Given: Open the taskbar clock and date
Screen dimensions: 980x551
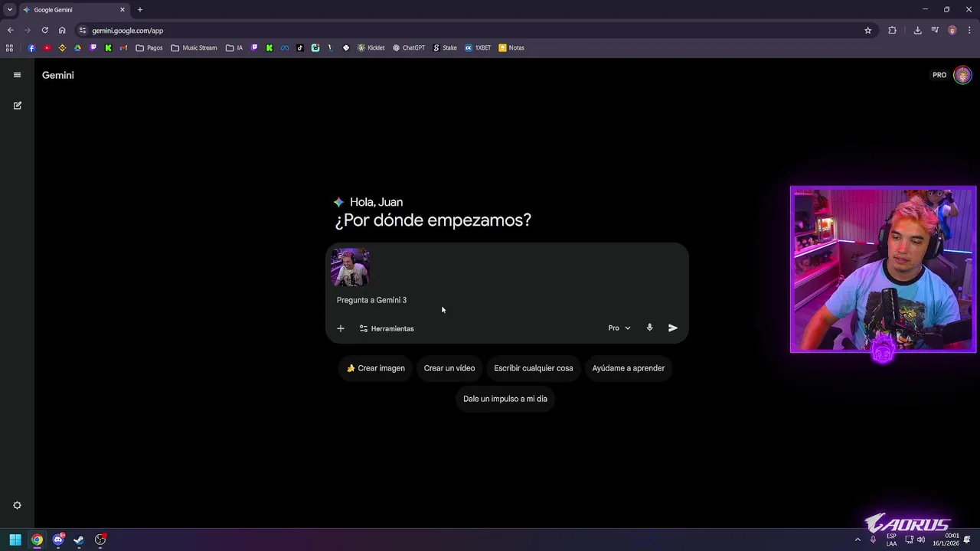Looking at the screenshot, I should click(x=946, y=540).
